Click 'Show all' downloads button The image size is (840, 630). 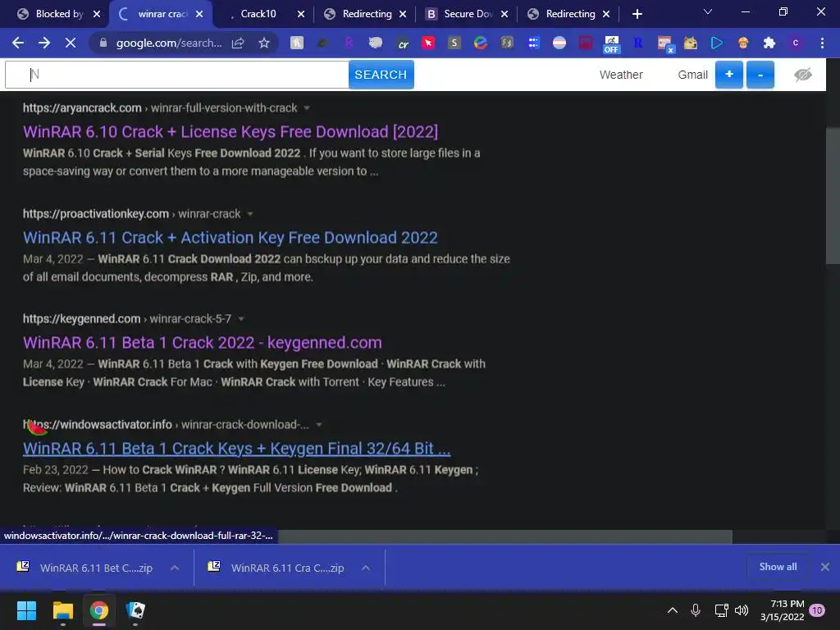[x=778, y=567]
